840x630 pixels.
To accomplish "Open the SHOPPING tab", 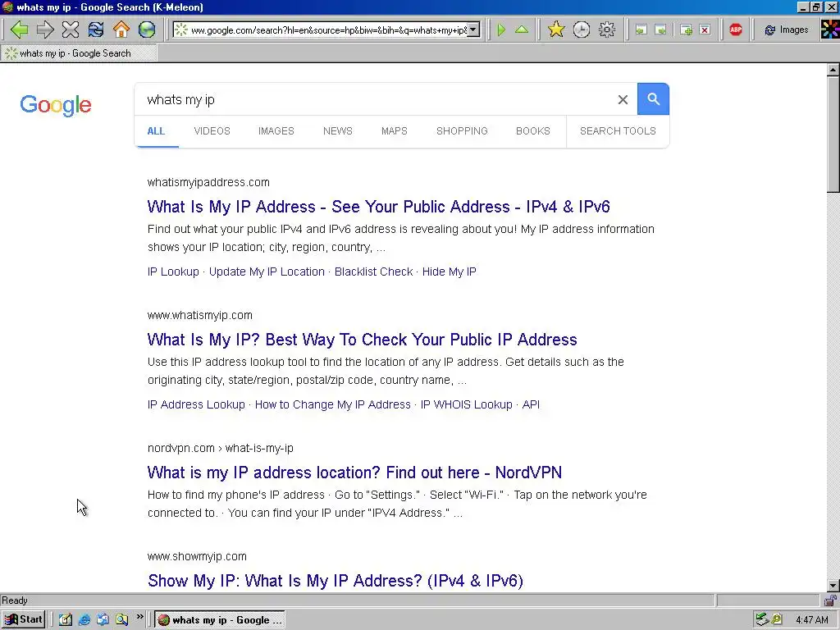I will 462,131.
